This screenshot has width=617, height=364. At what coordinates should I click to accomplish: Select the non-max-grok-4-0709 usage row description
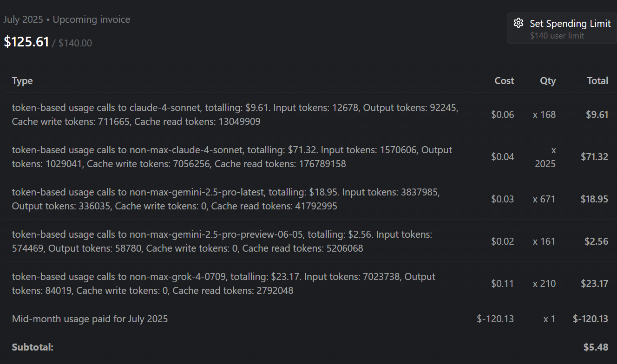tap(223, 284)
